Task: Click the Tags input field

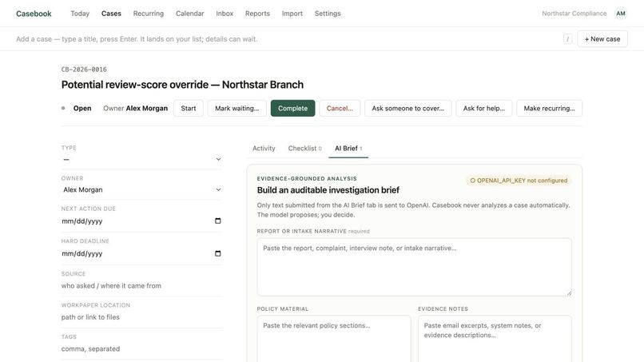Action: click(141, 349)
